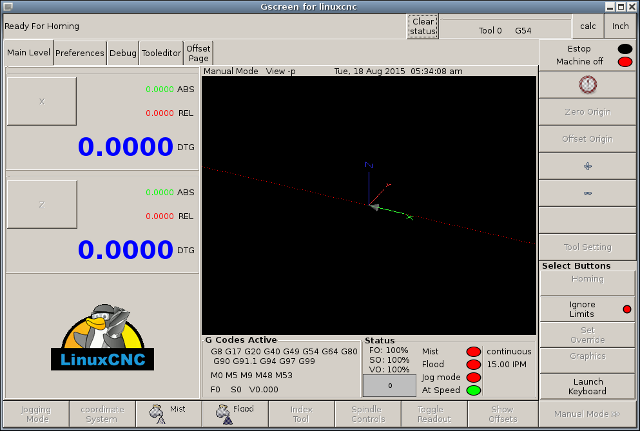
Task: Click the Manual Mode >> button
Action: 587,414
